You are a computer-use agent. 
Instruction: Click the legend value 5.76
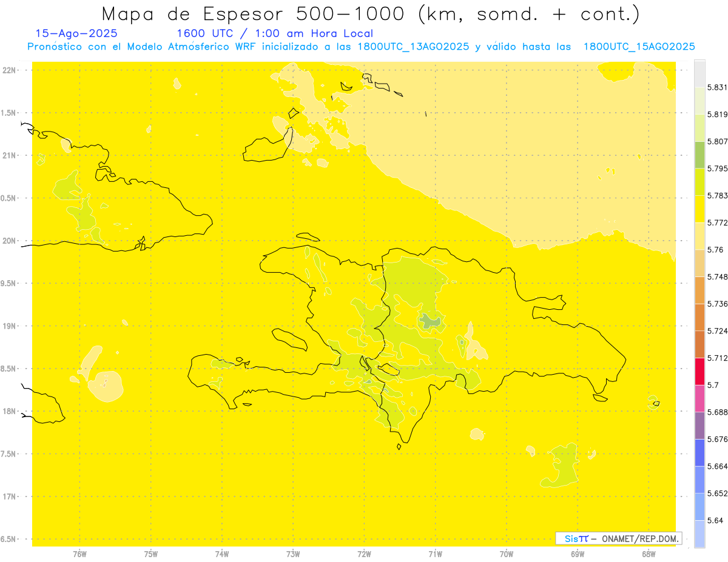click(715, 250)
